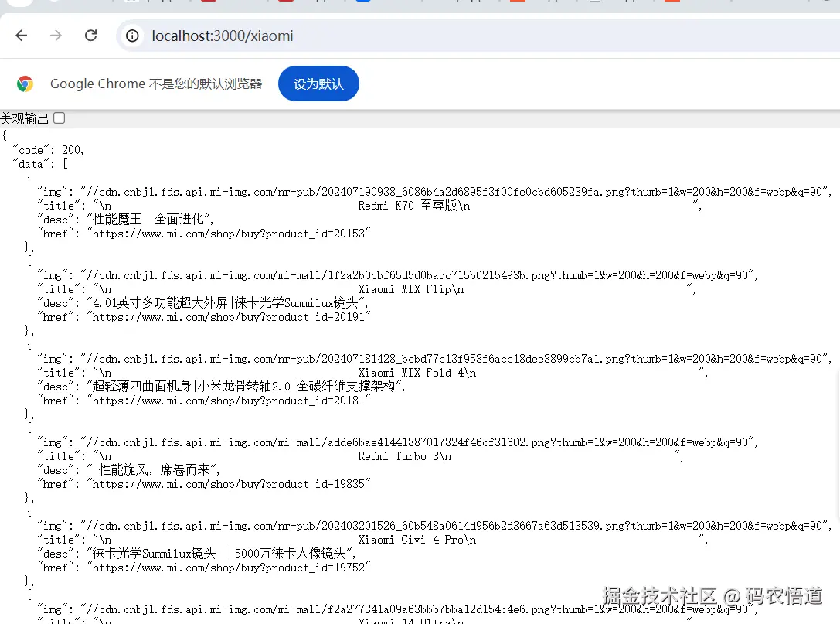Click href with product_id=19752
The height and width of the screenshot is (624, 840).
click(x=229, y=568)
